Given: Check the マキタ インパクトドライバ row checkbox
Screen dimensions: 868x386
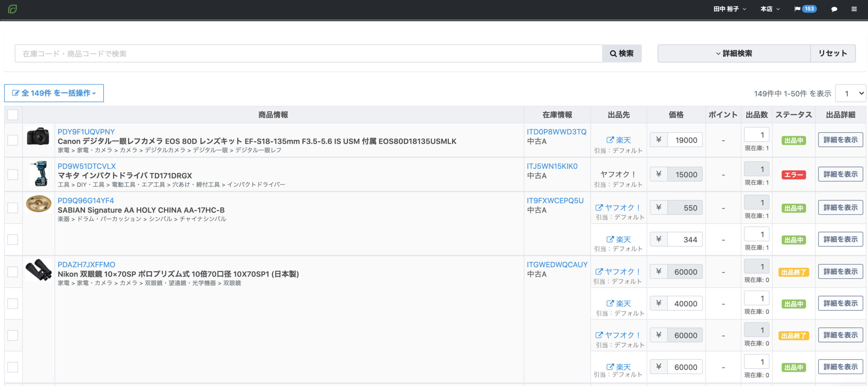Looking at the screenshot, I should click(13, 175).
